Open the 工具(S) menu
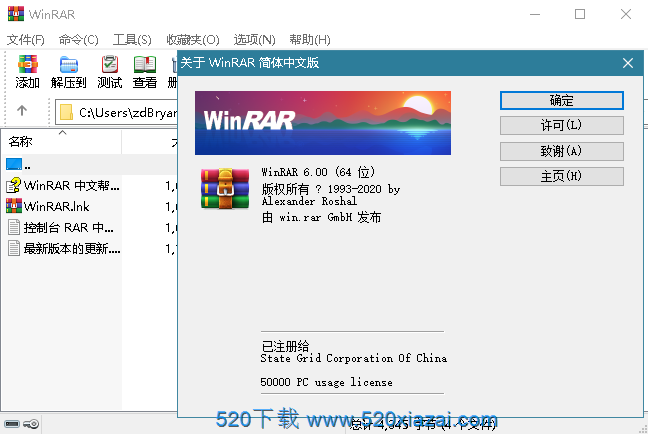The height and width of the screenshot is (434, 648). [132, 40]
